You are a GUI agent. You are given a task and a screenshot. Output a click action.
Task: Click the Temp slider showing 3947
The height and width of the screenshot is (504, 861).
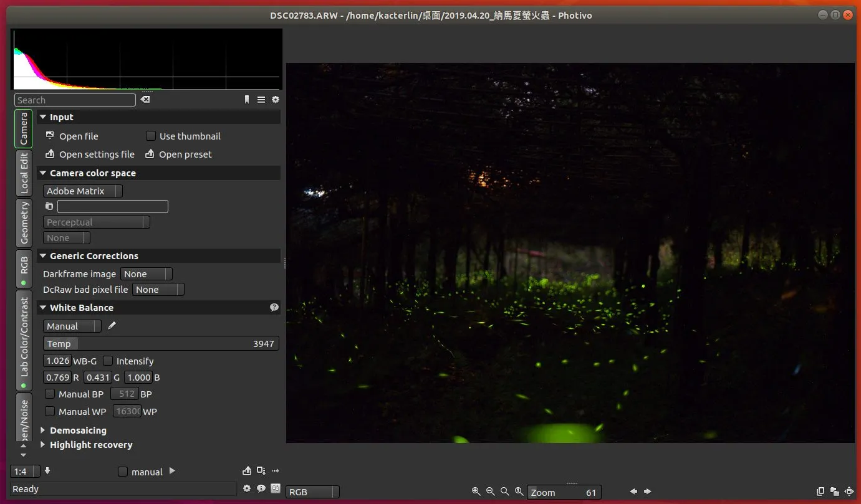click(x=161, y=343)
